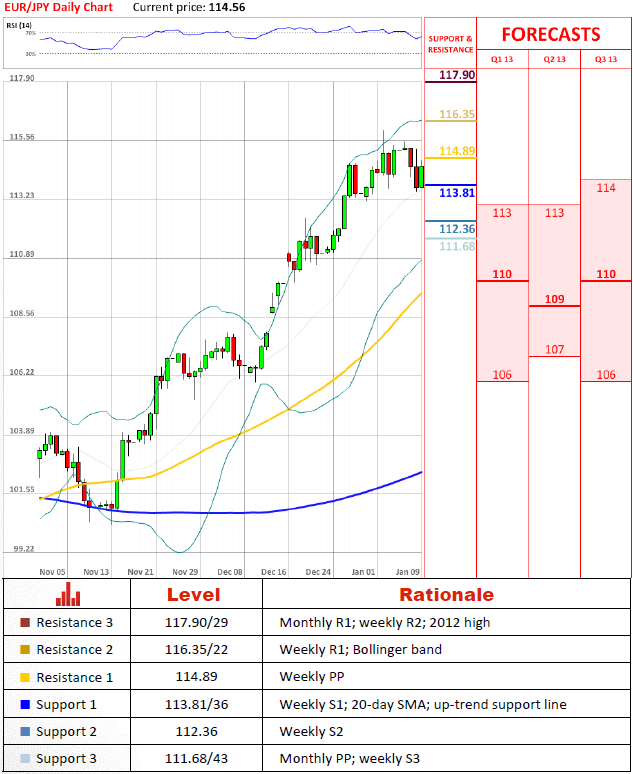Screen dimensions: 633x774
Task: Click rationale 'Weekly R1; Bollinger band'
Action: tap(360, 650)
